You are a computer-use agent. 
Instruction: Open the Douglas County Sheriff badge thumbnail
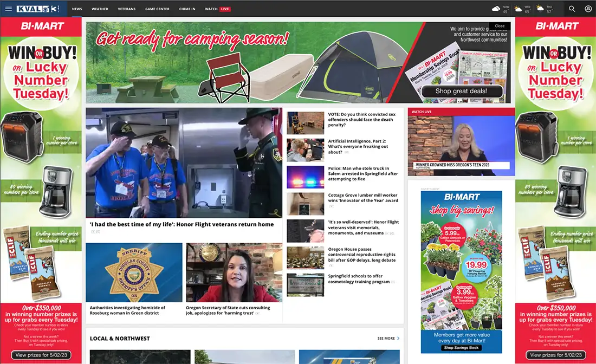click(x=134, y=272)
